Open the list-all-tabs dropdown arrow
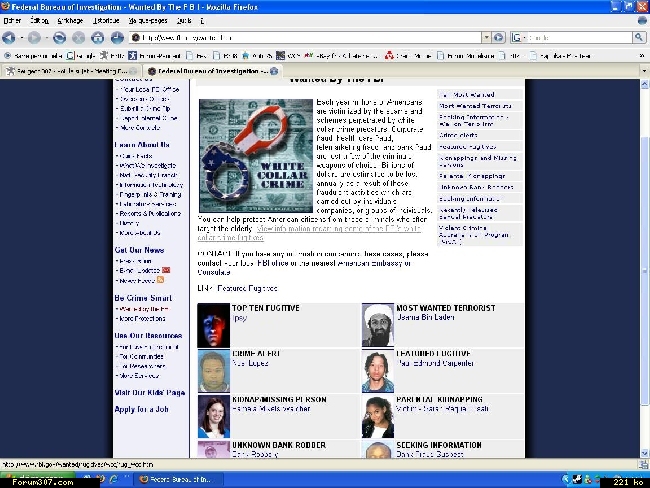 pyautogui.click(x=644, y=71)
